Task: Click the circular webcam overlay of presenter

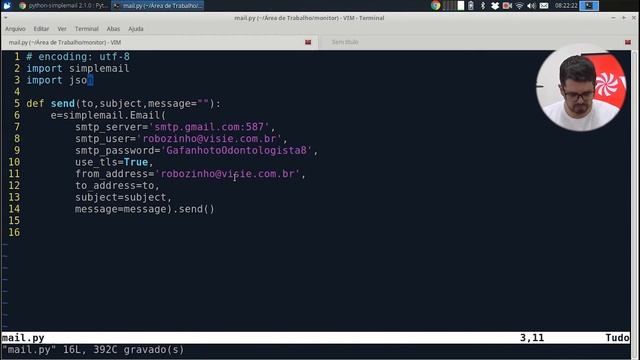Action: (x=581, y=88)
